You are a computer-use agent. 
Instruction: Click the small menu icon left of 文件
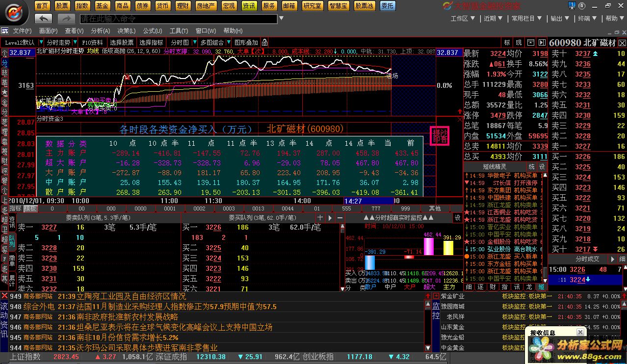coord(5,30)
